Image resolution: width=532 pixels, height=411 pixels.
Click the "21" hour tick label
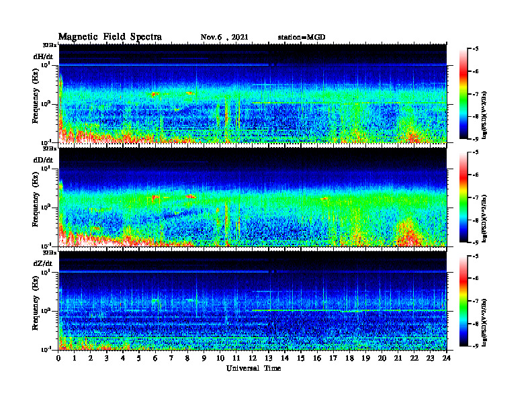pos(398,359)
